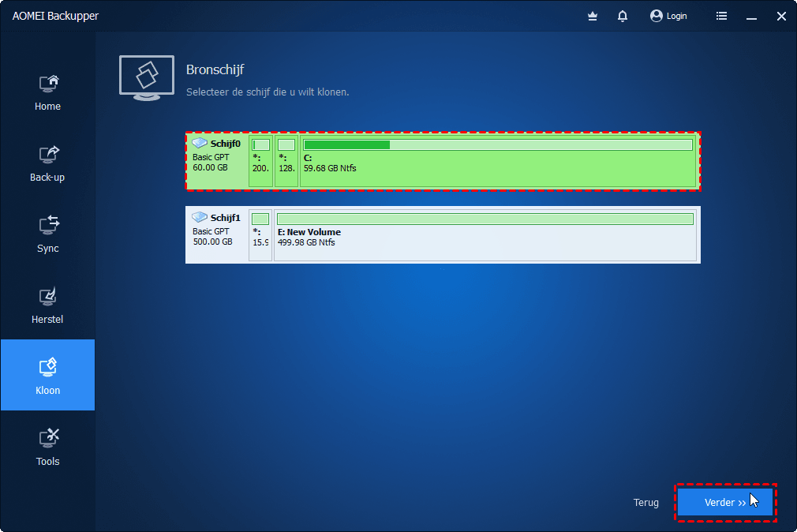Select Schijf1 Basic GPT 500.00 GB disk
This screenshot has height=532, width=797.
click(x=443, y=235)
